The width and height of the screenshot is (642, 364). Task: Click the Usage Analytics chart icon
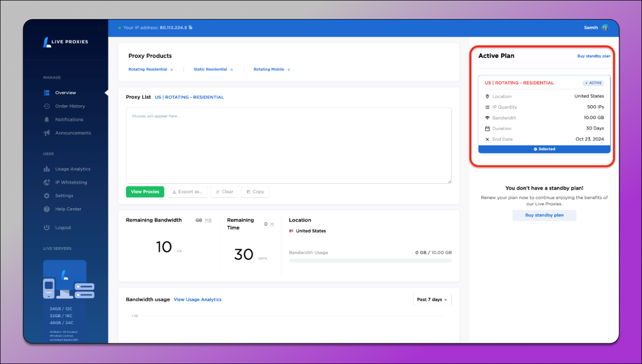pos(47,169)
